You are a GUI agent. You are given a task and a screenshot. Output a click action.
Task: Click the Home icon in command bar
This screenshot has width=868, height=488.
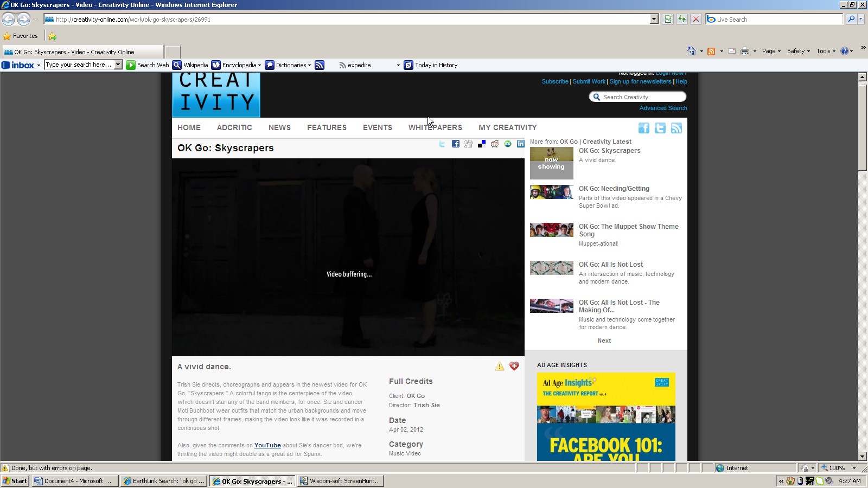pyautogui.click(x=691, y=51)
